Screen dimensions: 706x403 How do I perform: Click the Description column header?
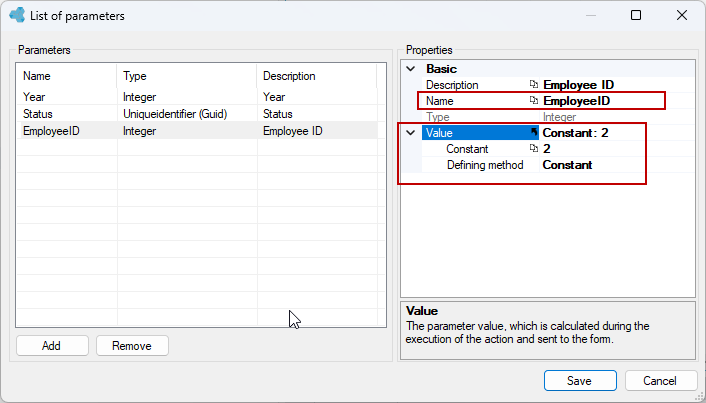317,76
